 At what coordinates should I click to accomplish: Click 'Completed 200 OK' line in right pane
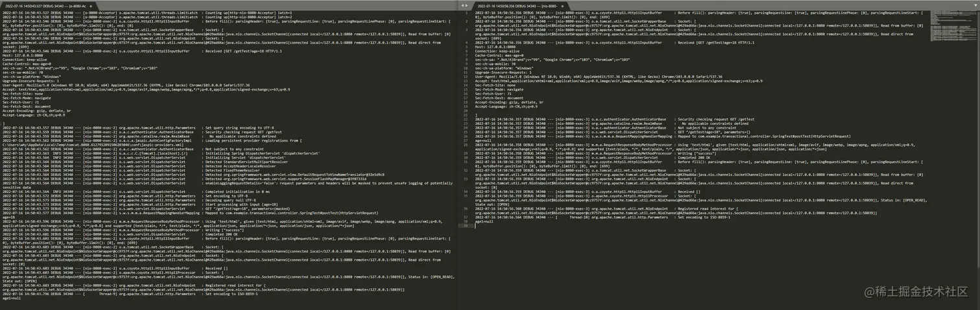pos(591,158)
